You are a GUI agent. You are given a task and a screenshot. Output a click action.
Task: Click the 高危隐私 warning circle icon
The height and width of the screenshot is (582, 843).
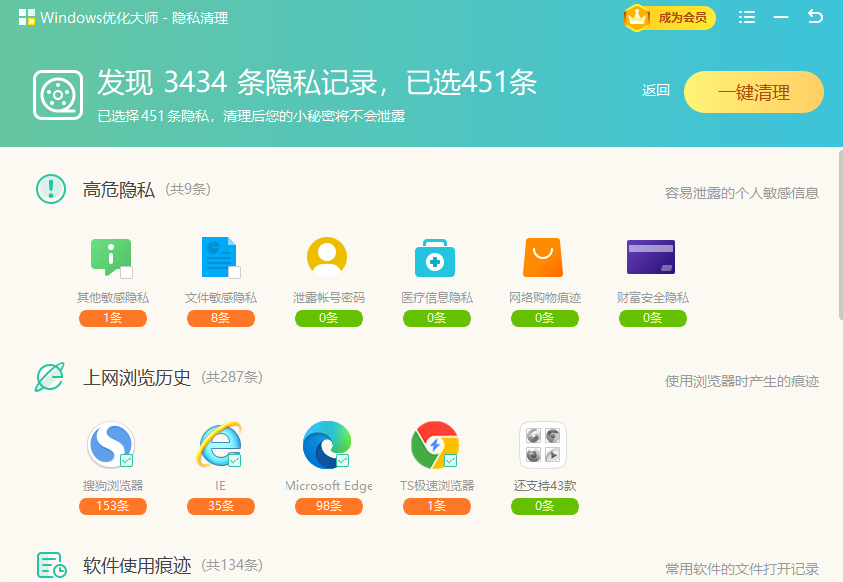tap(50, 188)
